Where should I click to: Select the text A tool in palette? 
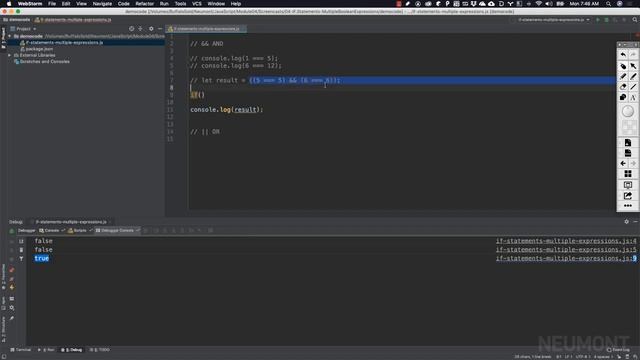click(633, 97)
